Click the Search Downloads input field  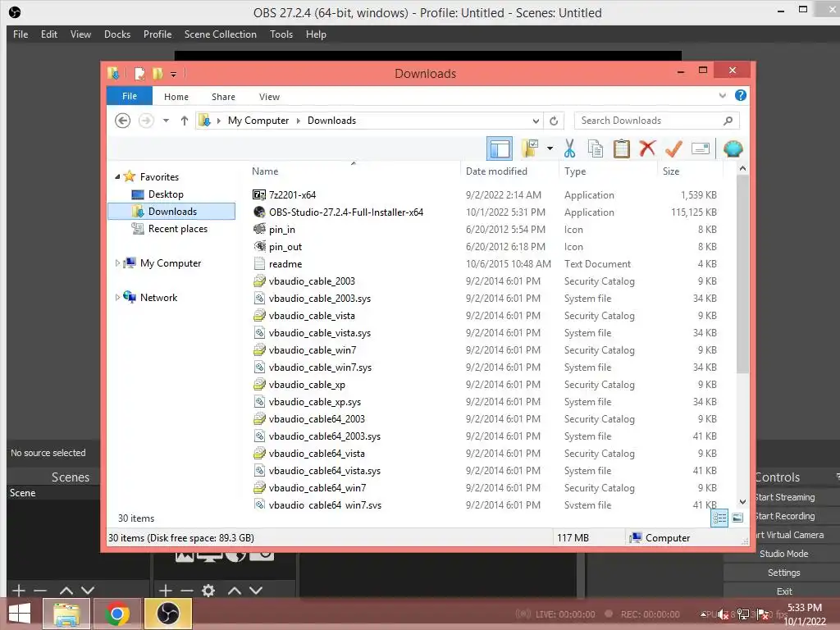click(657, 121)
